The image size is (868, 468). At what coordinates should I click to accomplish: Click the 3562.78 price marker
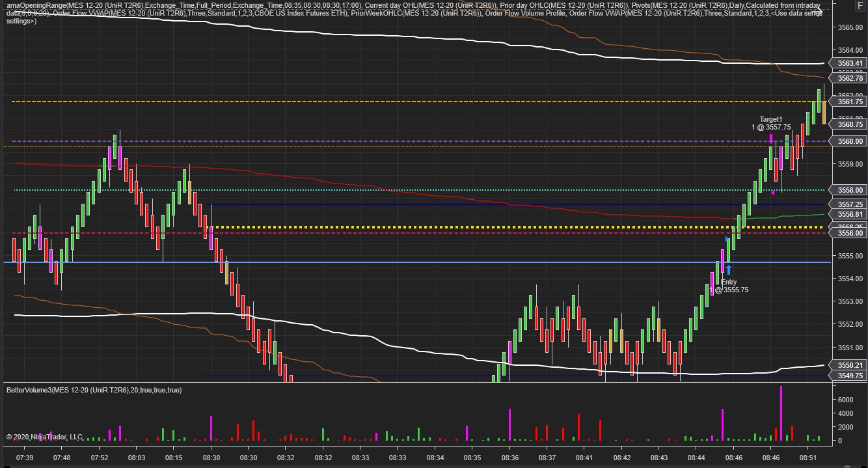(x=848, y=78)
